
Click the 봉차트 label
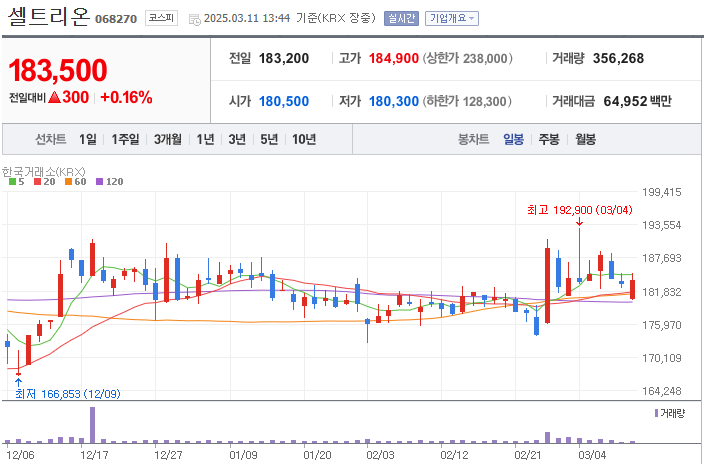pyautogui.click(x=473, y=139)
